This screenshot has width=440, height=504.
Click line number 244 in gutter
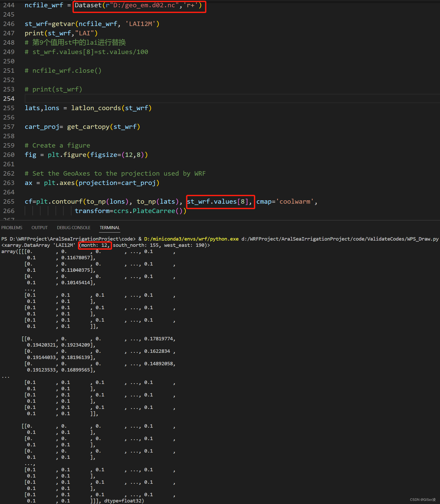coord(9,5)
